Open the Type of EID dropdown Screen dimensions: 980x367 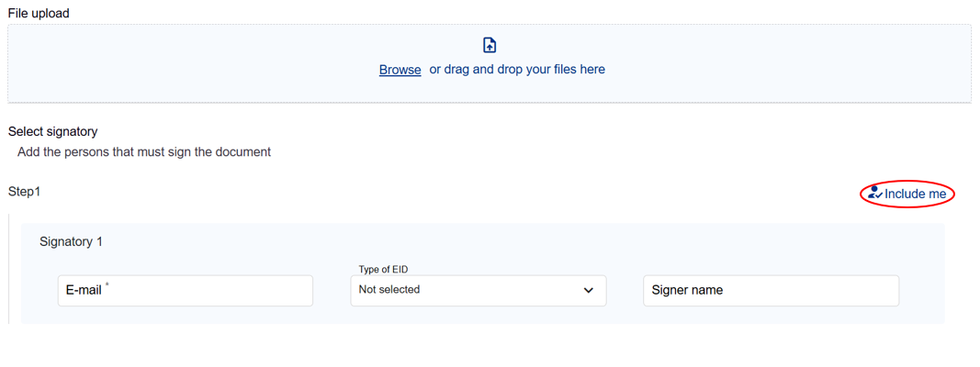coord(478,291)
